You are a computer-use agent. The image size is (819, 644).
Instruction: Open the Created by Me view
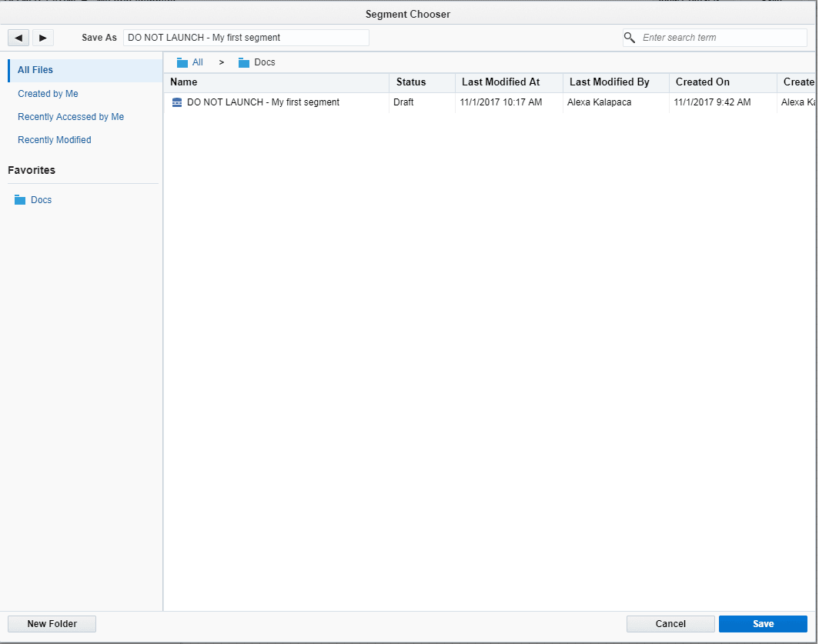click(x=48, y=93)
